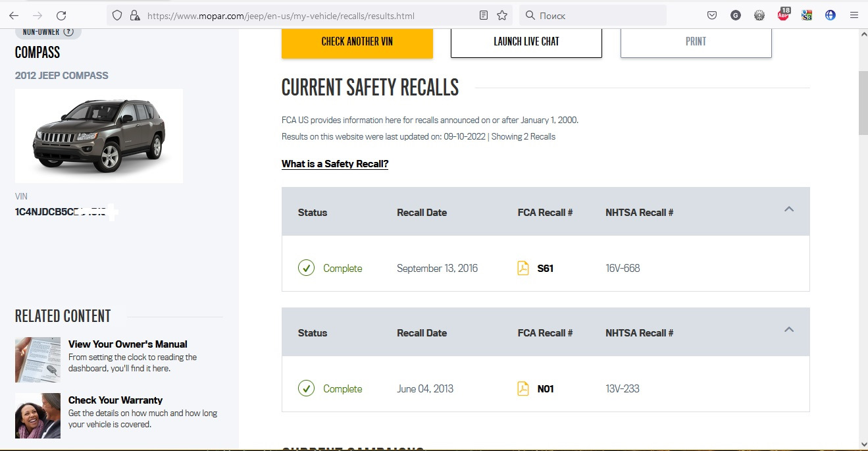
Task: Click the Check Another VIN button
Action: tap(357, 41)
